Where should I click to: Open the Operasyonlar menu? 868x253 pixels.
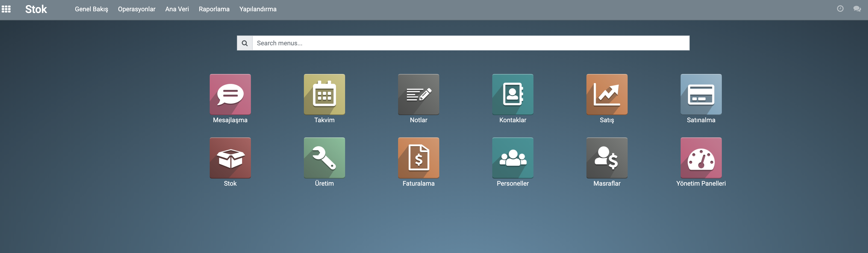136,9
